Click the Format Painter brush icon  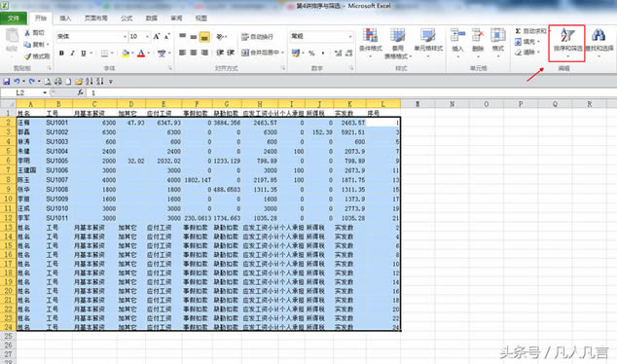[27, 56]
